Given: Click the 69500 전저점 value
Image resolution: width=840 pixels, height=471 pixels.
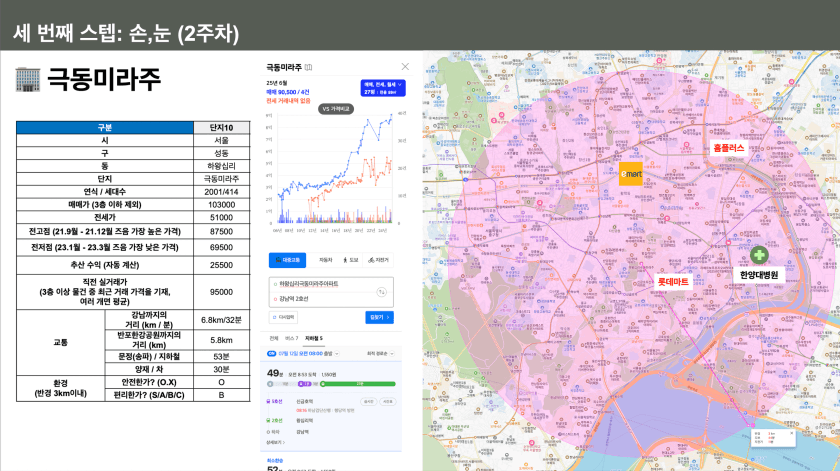Looking at the screenshot, I should click(221, 248).
